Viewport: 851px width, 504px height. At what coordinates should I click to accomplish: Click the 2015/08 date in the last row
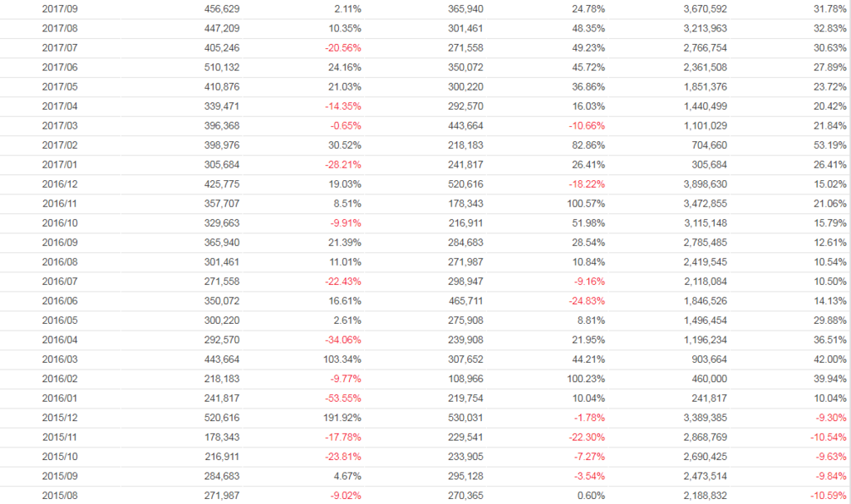59,496
